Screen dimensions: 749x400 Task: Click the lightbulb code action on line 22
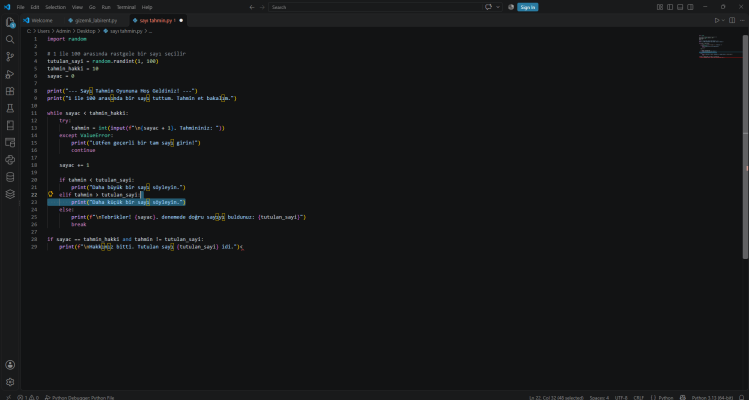[50, 194]
